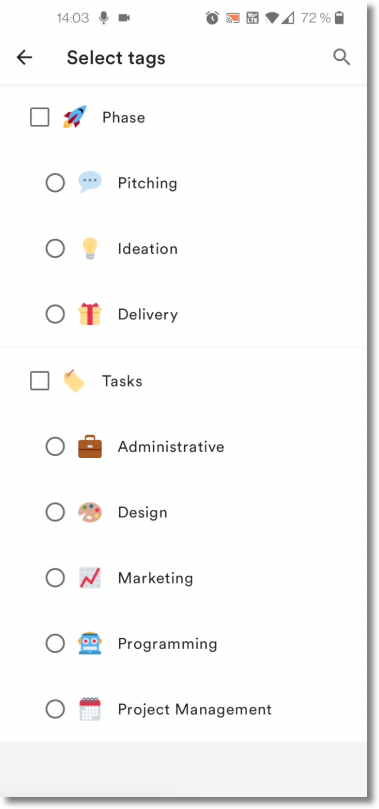Choose the Project Management tag label

tap(194, 709)
